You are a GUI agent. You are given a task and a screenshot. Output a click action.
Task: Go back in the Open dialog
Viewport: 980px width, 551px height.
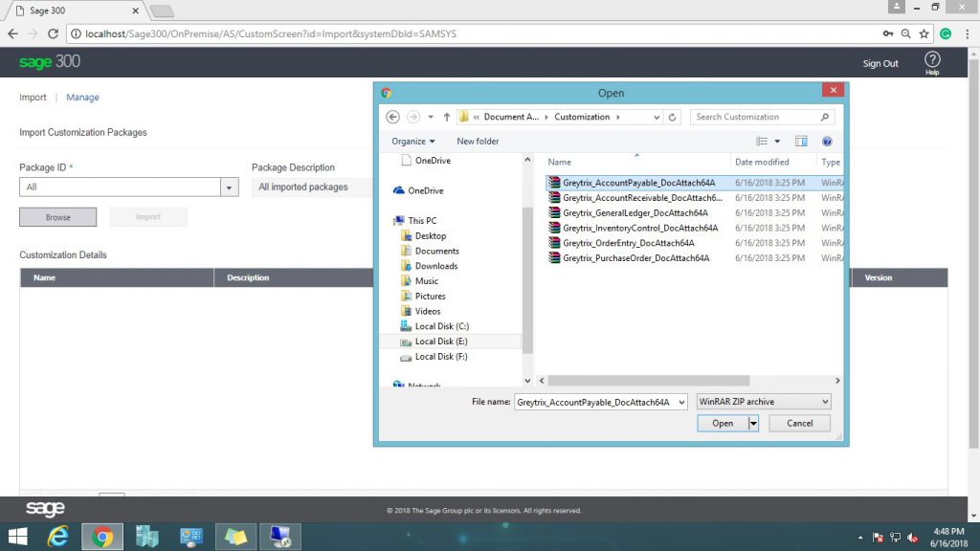[392, 117]
